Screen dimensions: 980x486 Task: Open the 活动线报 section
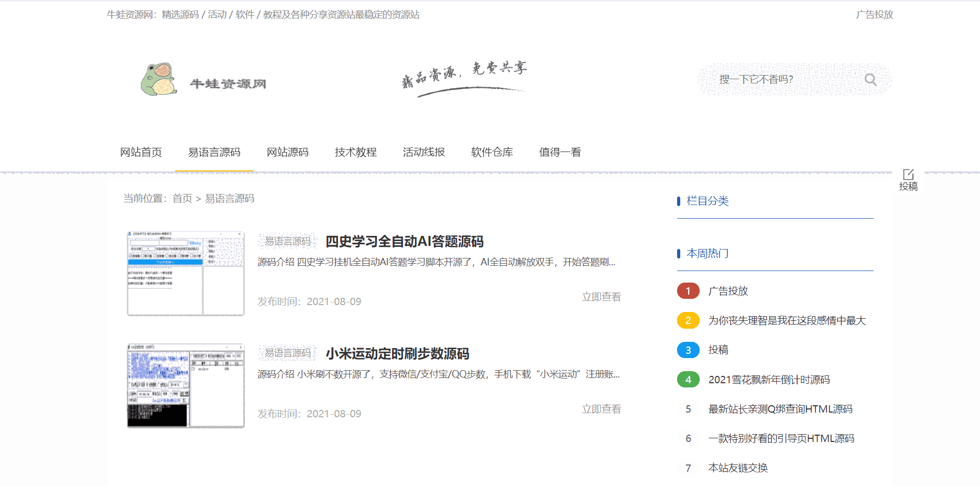(x=423, y=152)
